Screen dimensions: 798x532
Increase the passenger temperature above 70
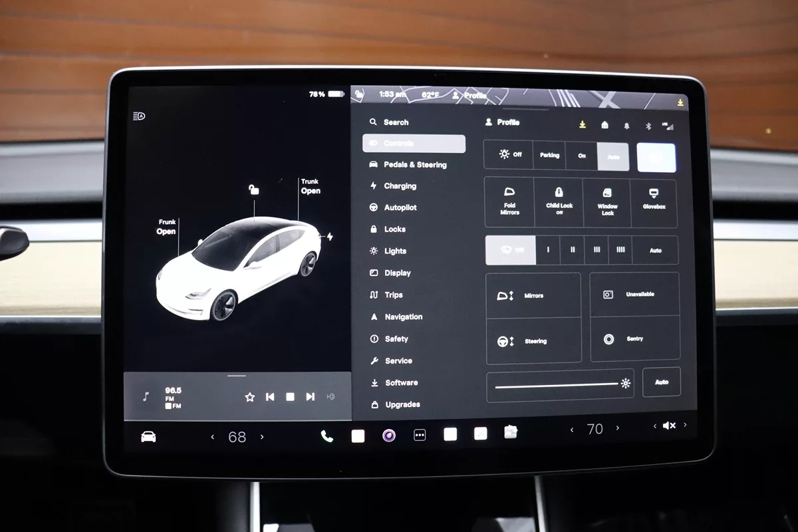pyautogui.click(x=618, y=430)
